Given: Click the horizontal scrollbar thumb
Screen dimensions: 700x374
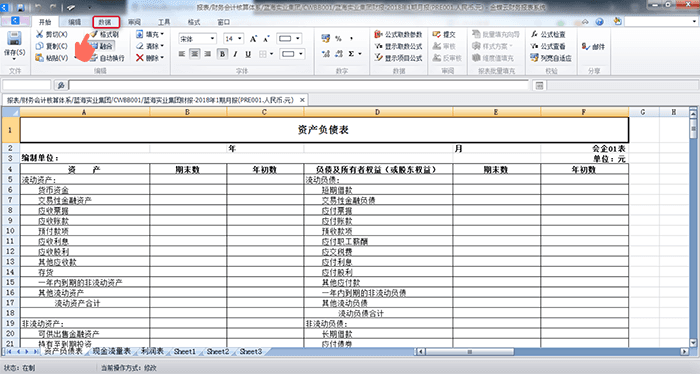Looking at the screenshot, I should coord(470,352).
